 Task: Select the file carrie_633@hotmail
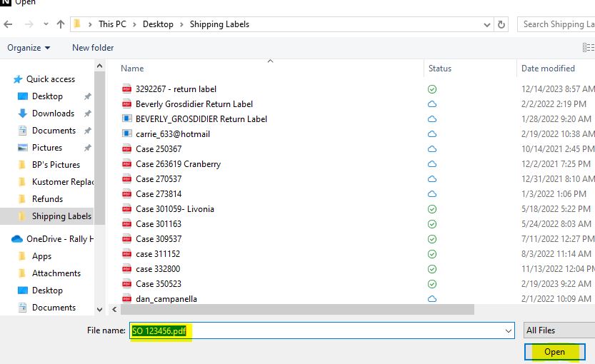point(173,134)
